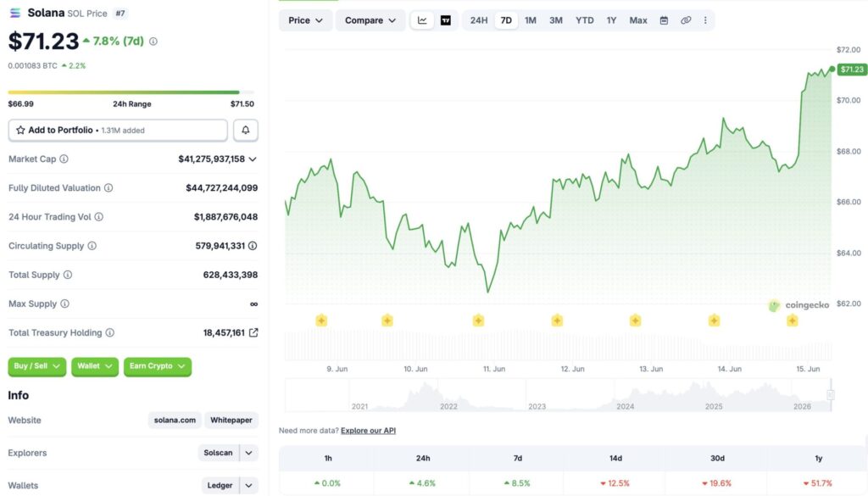Click the #7 rank badge
Screen dimensions: 868x496
120,14
